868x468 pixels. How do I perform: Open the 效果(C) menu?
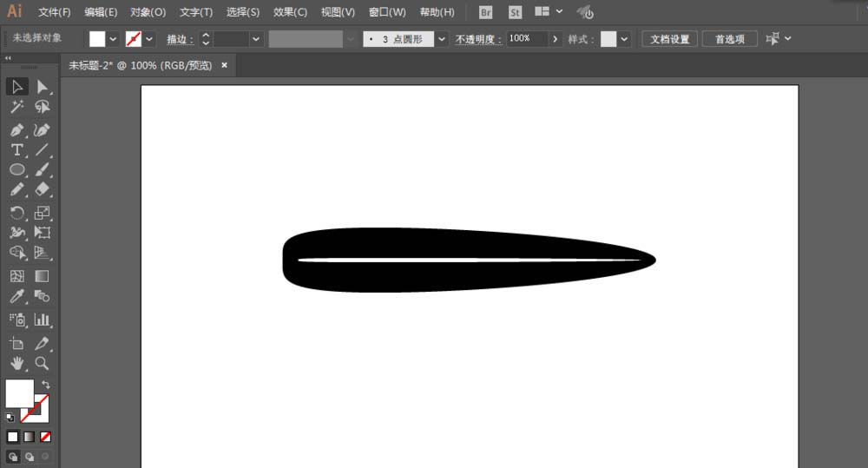click(x=290, y=12)
